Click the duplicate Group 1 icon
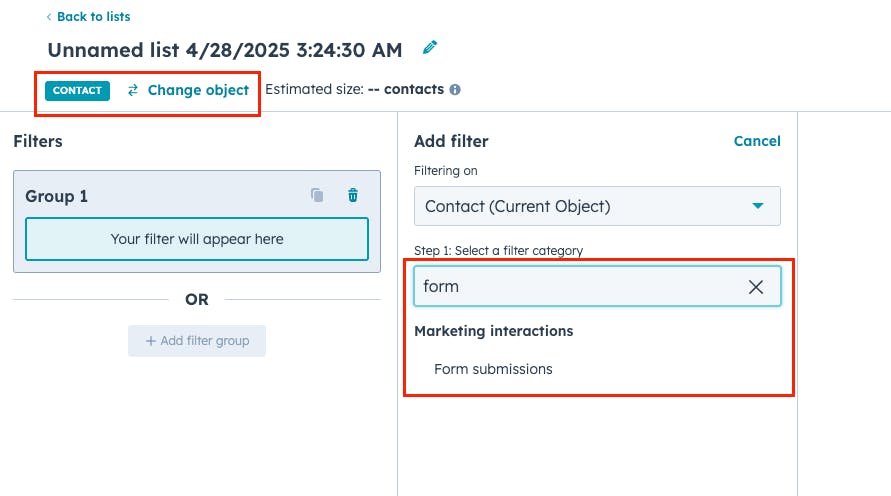 tap(317, 195)
